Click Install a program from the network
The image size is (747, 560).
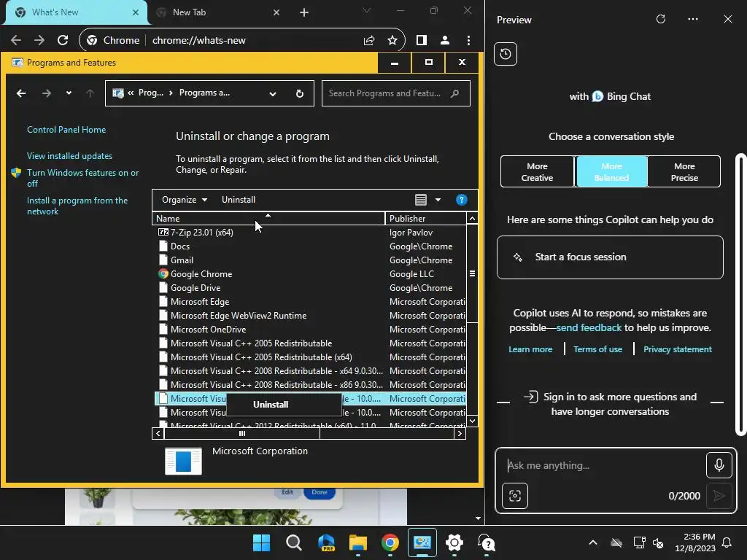[x=77, y=206]
